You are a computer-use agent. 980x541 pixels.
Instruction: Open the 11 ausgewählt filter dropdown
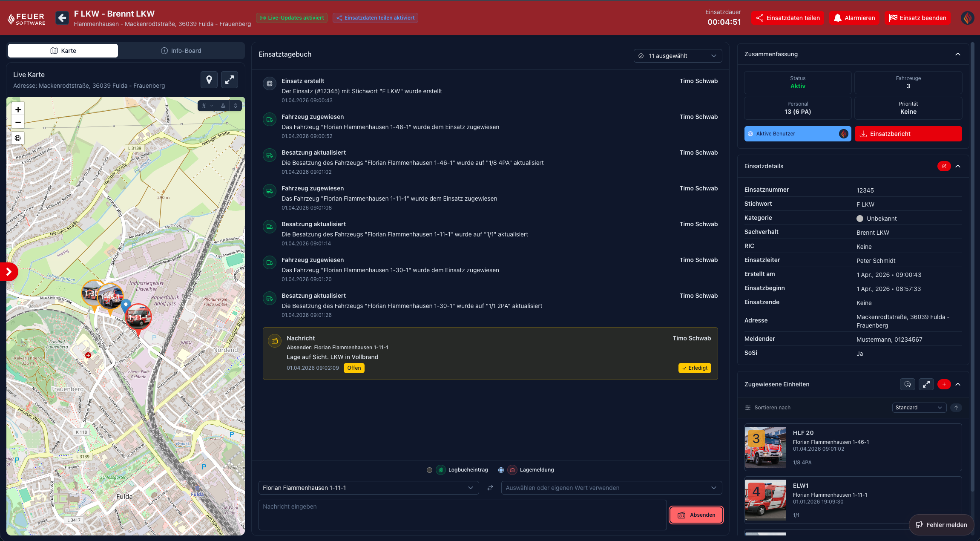677,55
